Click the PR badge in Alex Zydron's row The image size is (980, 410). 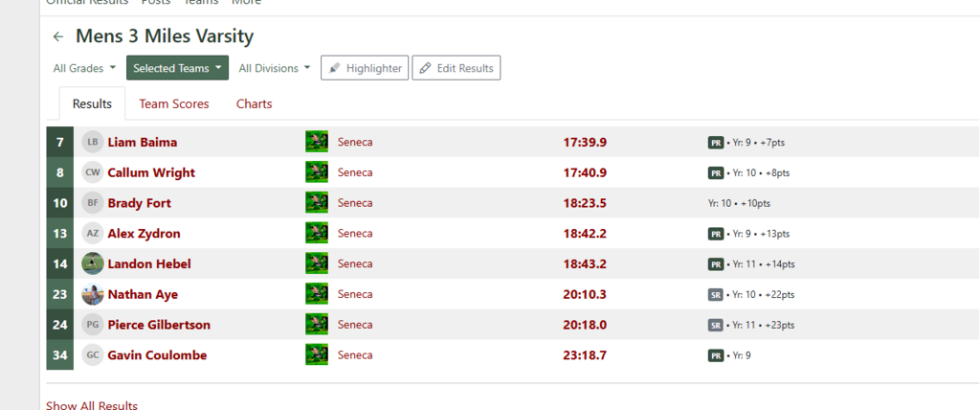[x=715, y=234]
